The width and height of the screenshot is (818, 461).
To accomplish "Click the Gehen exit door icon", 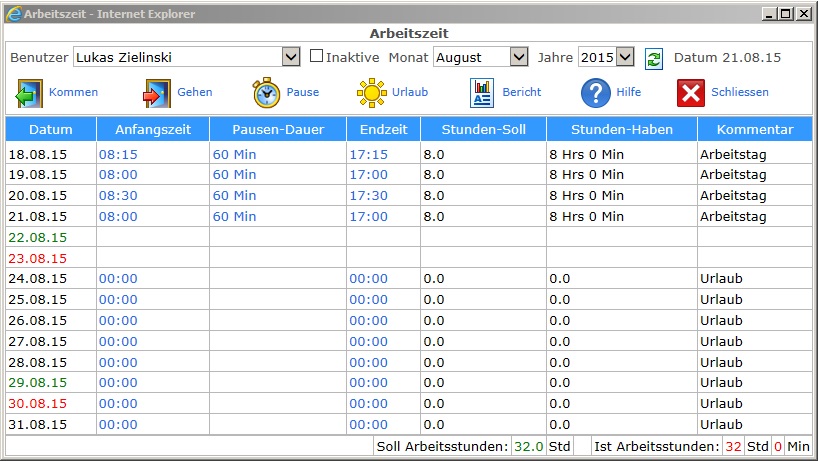I will [157, 93].
